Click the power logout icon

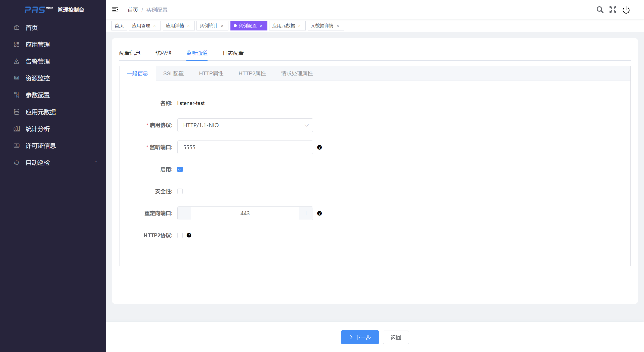[x=626, y=10]
